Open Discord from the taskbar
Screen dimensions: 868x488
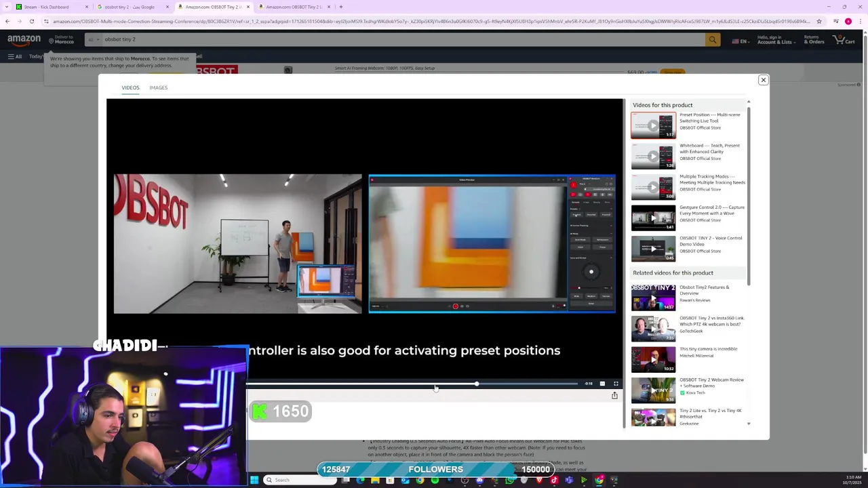coord(479,481)
